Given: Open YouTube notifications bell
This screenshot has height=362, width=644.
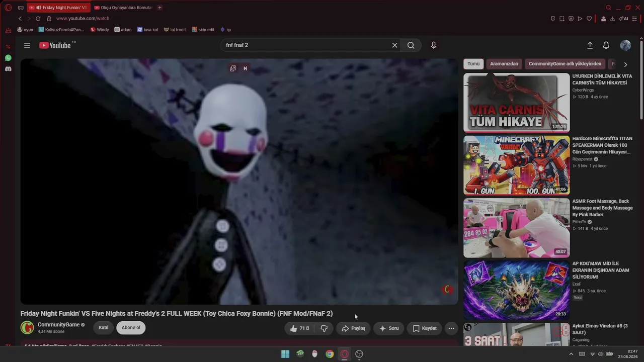Looking at the screenshot, I should pyautogui.click(x=606, y=45).
